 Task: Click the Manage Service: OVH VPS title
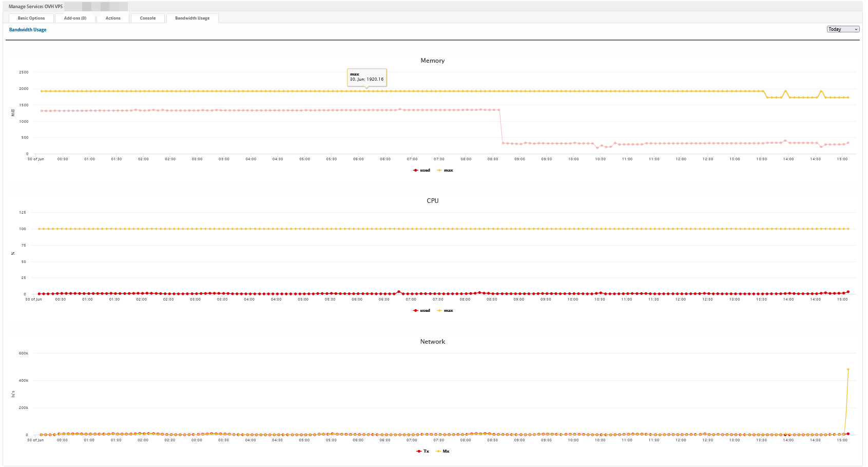[35, 7]
